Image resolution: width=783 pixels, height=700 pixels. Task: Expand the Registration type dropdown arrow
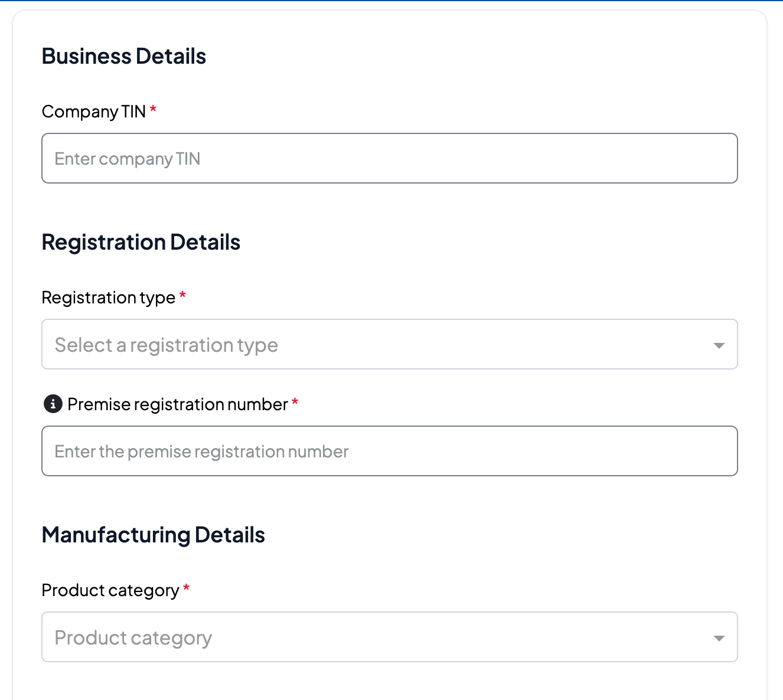pyautogui.click(x=719, y=345)
